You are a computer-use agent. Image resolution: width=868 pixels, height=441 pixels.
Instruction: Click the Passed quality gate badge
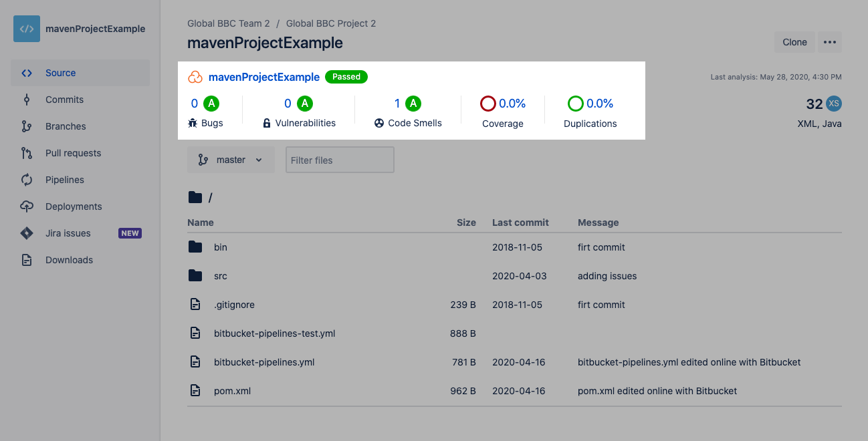346,77
